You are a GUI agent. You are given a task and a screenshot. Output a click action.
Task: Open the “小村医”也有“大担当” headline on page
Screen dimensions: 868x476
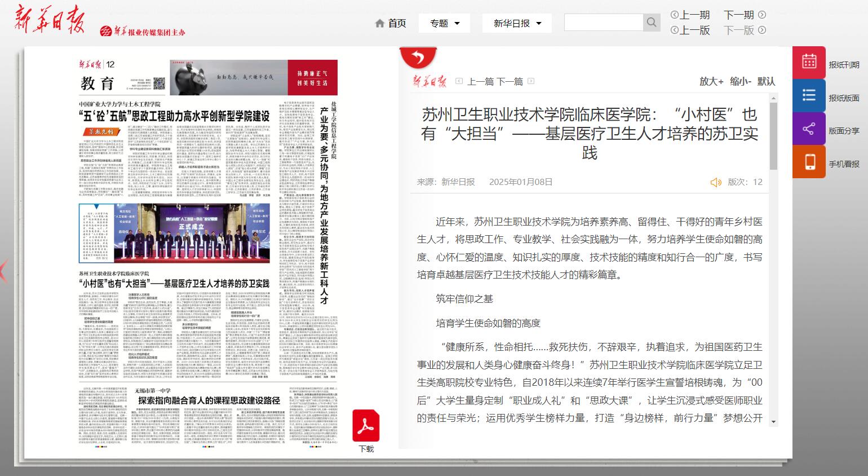pyautogui.click(x=174, y=283)
